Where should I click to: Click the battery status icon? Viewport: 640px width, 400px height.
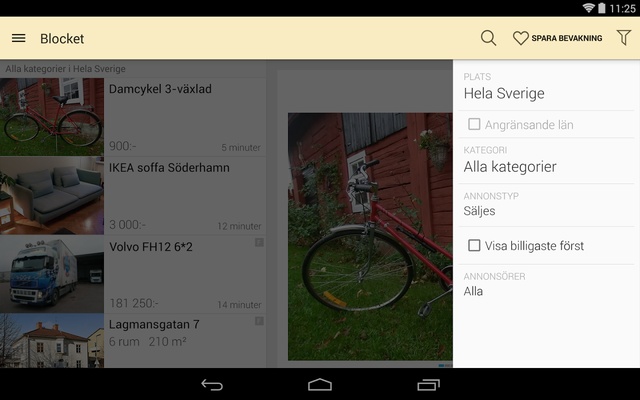(x=602, y=8)
